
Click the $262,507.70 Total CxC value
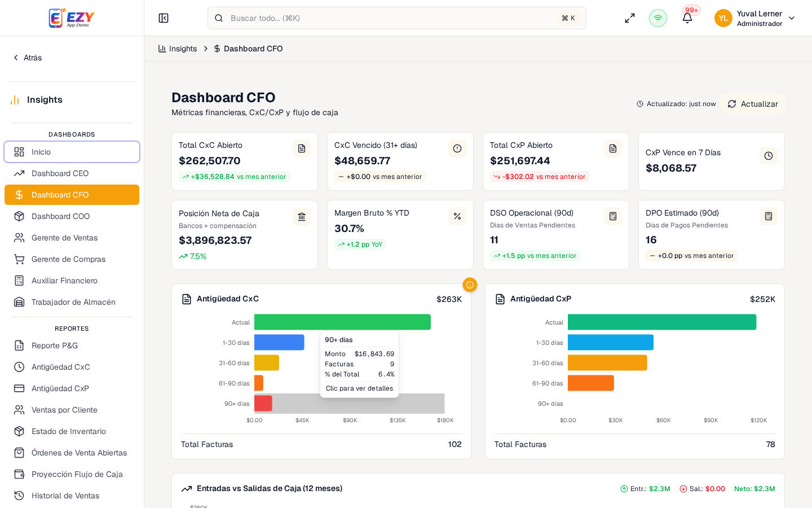tap(210, 161)
